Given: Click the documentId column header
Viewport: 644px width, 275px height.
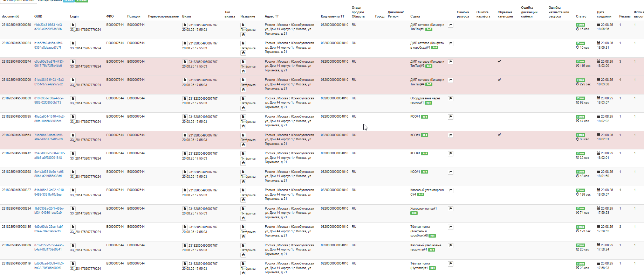Looking at the screenshot, I should (x=11, y=16).
